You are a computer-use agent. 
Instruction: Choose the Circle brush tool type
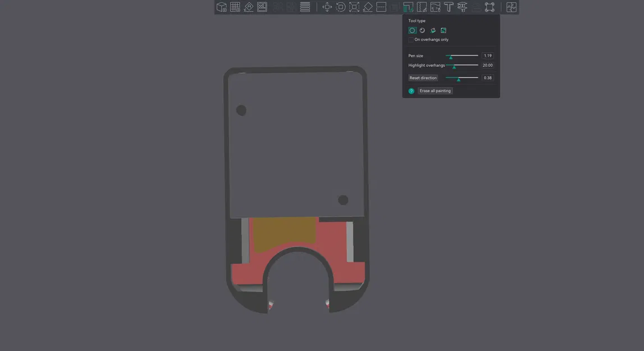pyautogui.click(x=412, y=30)
